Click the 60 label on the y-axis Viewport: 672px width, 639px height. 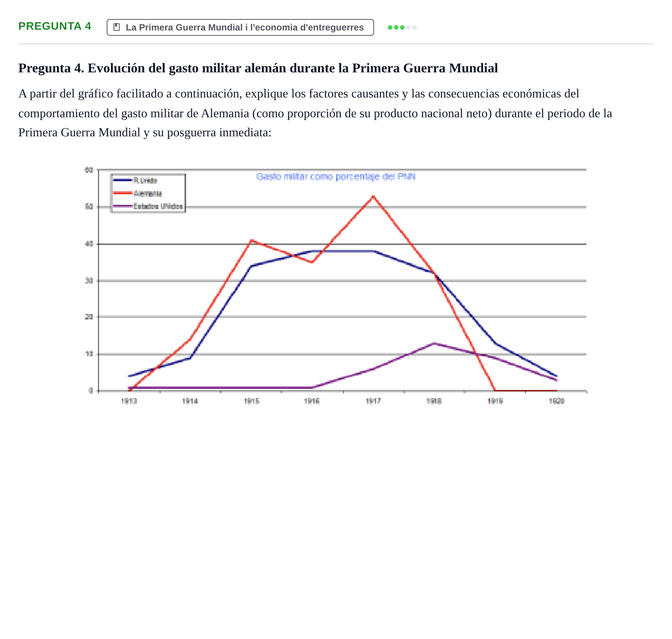coord(89,170)
